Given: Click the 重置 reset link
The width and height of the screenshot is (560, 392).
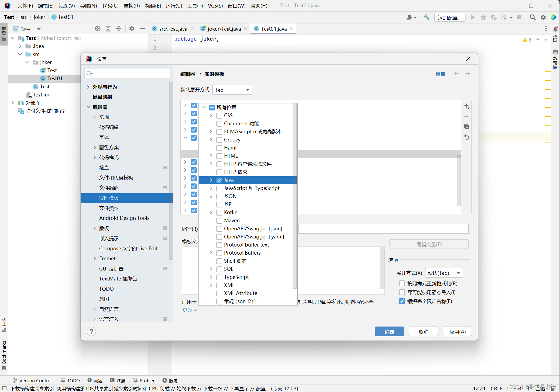Looking at the screenshot, I should pos(440,74).
